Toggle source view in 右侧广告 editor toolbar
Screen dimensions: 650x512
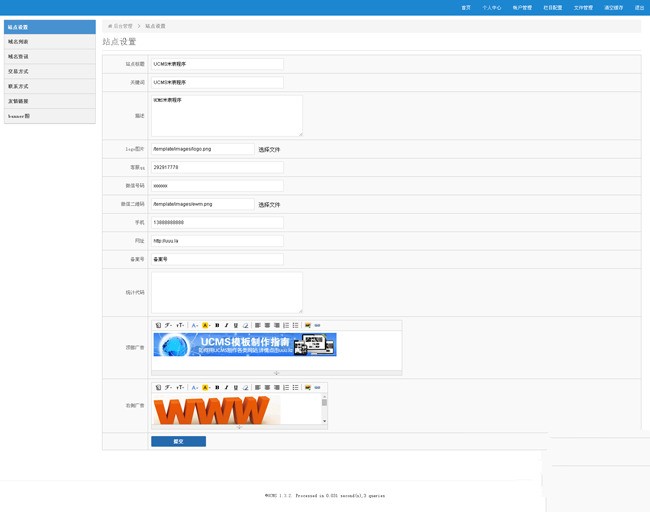(158, 387)
